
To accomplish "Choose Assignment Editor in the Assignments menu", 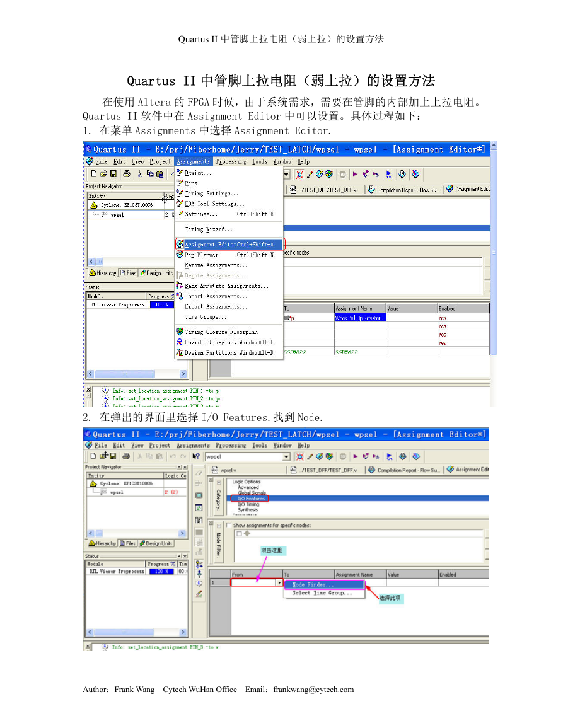I will click(x=229, y=244).
